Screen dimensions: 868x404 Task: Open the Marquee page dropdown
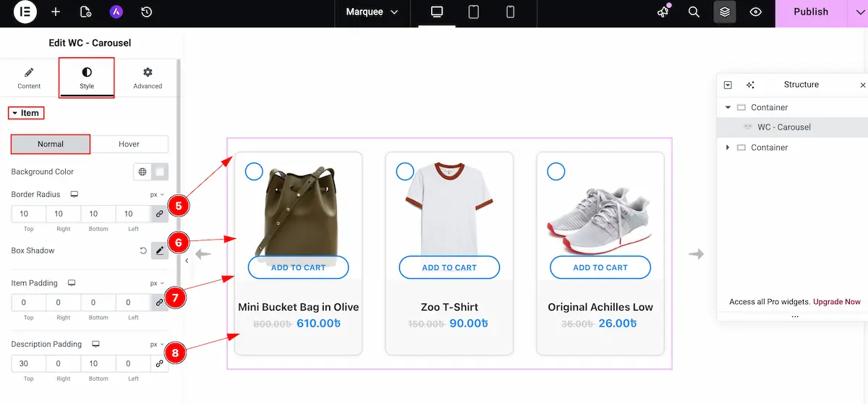point(372,12)
